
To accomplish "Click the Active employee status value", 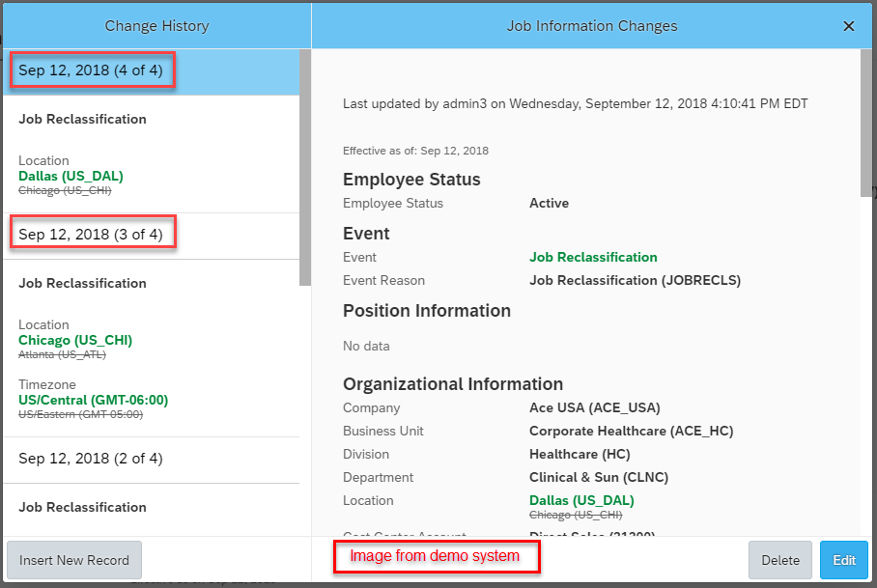I will [550, 204].
